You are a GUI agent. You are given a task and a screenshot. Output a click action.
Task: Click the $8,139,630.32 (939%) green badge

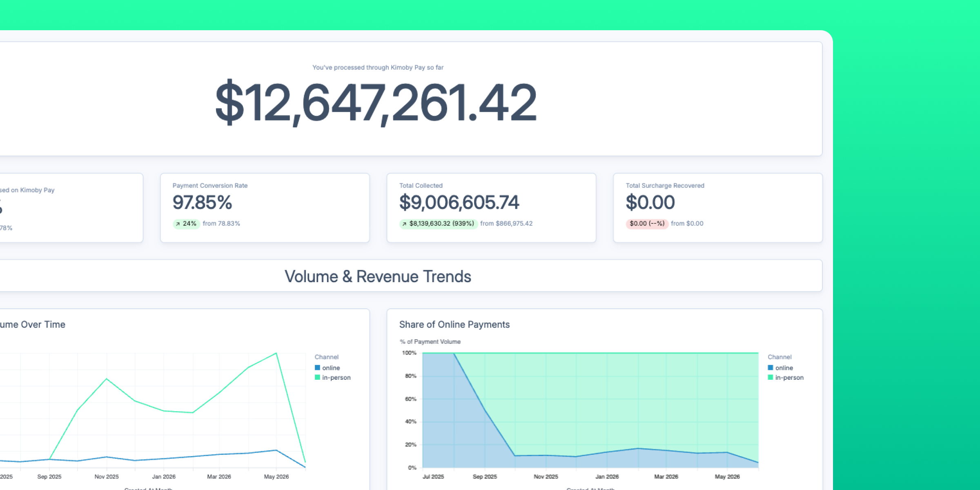[x=438, y=224]
